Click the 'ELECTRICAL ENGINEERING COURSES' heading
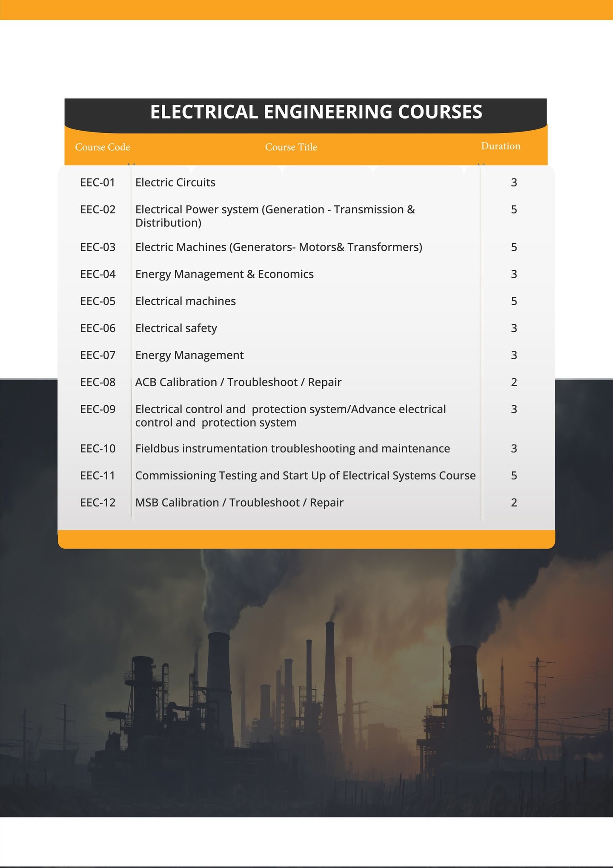 click(x=316, y=112)
